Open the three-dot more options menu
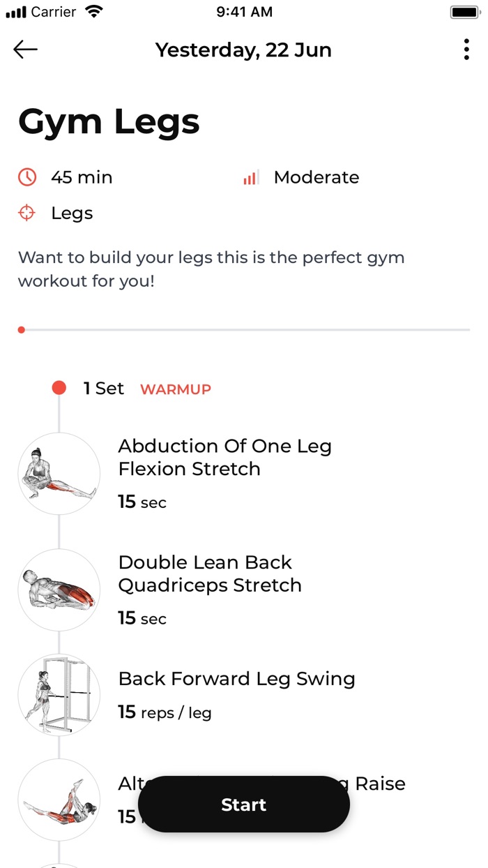488x868 pixels. 466,50
